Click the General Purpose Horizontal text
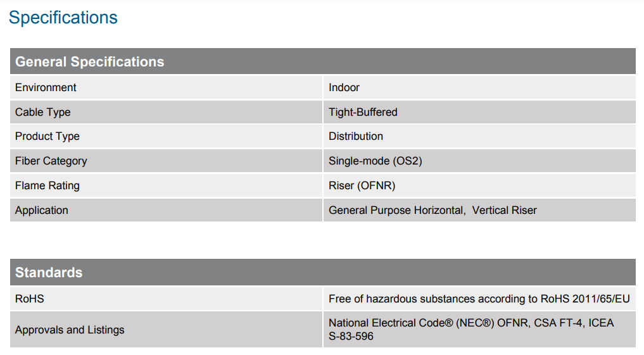The width and height of the screenshot is (644, 355). [396, 210]
